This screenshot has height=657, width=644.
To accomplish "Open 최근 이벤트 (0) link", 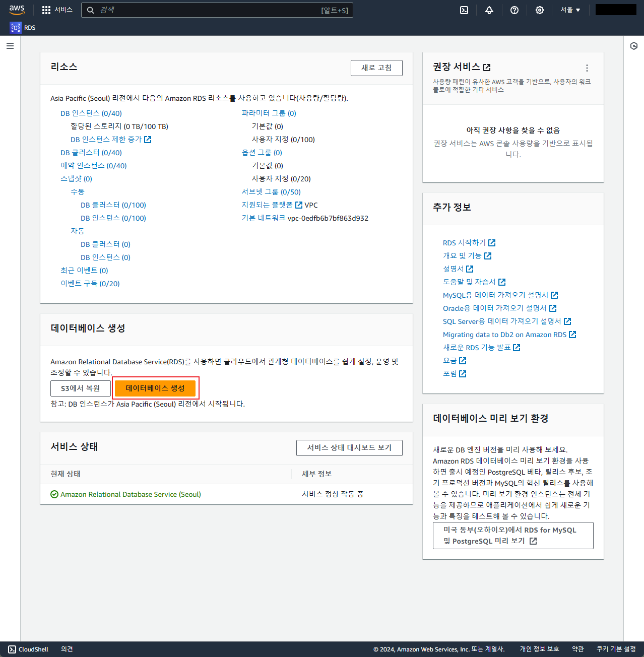I will (x=85, y=271).
